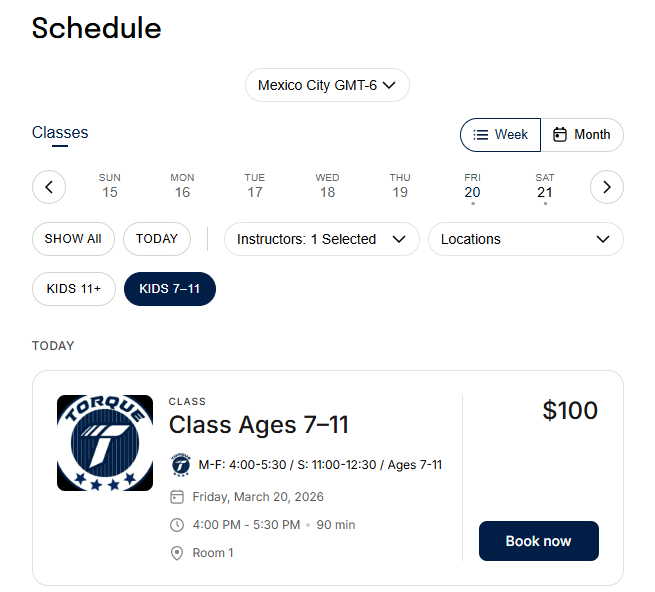Jump to TODAY in the schedule
The image size is (655, 592).
pos(157,239)
